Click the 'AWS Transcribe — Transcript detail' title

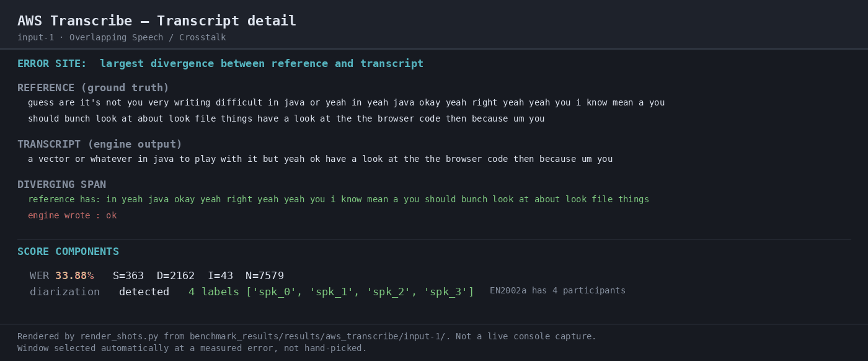(x=157, y=21)
